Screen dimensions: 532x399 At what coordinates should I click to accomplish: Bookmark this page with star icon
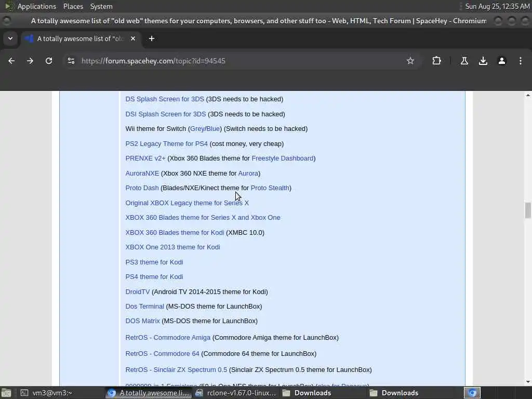click(410, 61)
